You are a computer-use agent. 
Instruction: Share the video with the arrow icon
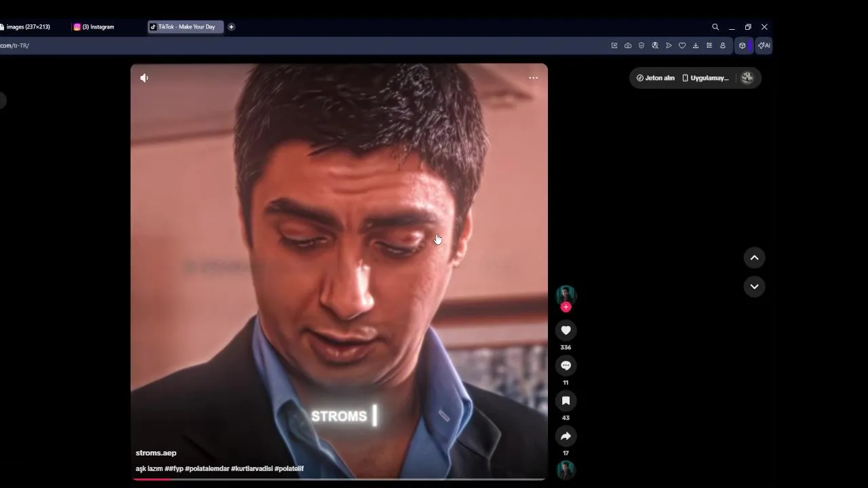(566, 436)
